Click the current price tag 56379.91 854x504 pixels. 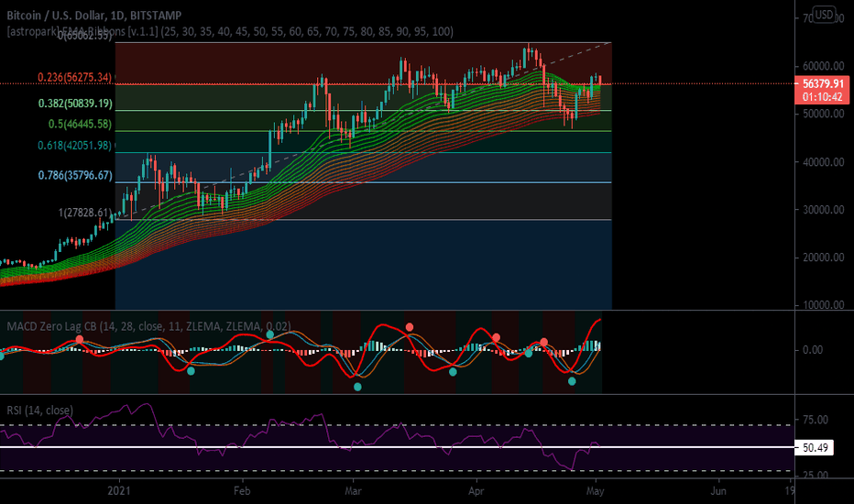(x=823, y=84)
